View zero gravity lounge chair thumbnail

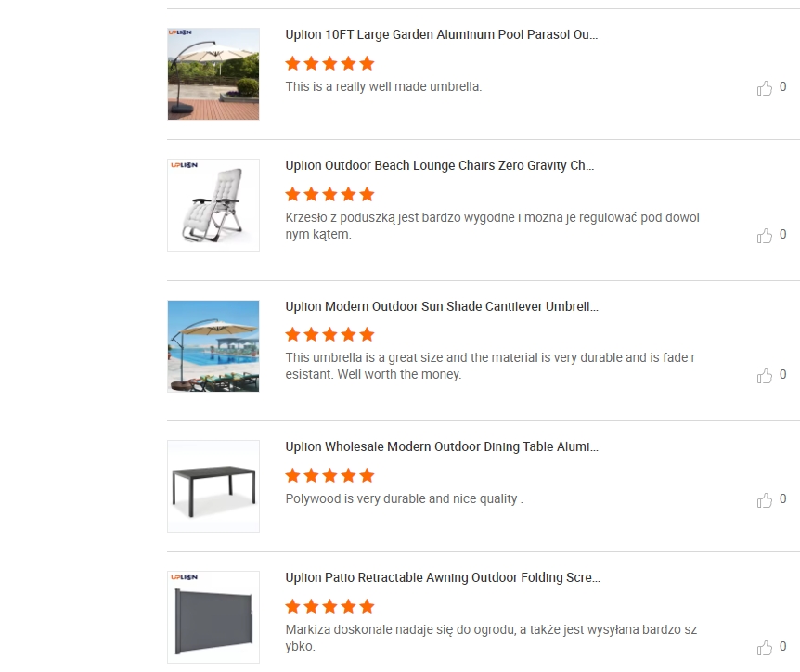213,205
